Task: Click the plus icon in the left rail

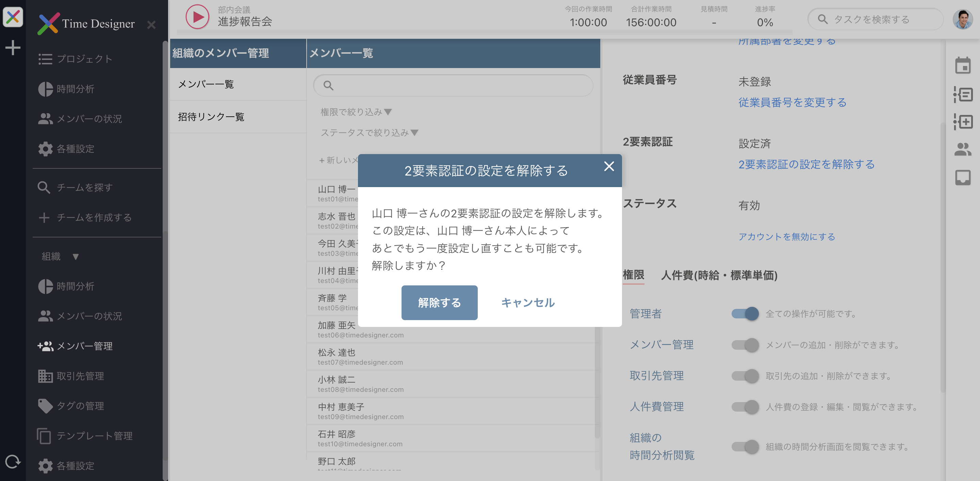Action: pyautogui.click(x=13, y=48)
